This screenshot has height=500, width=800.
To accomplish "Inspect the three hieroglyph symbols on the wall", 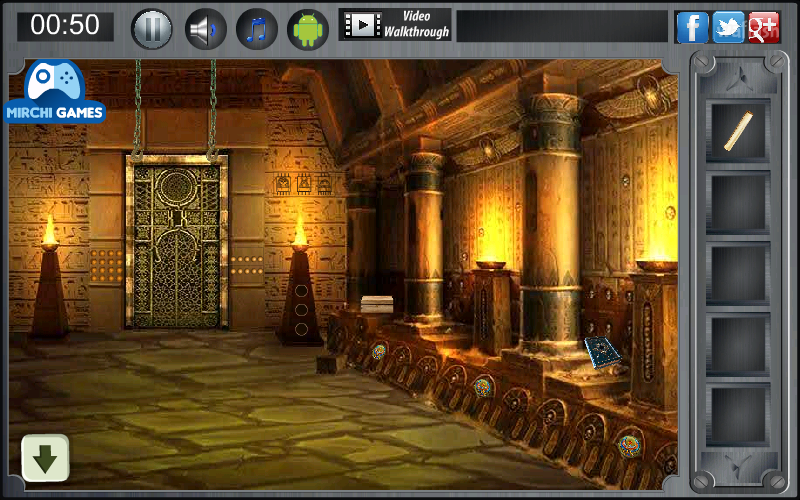I will tap(303, 184).
